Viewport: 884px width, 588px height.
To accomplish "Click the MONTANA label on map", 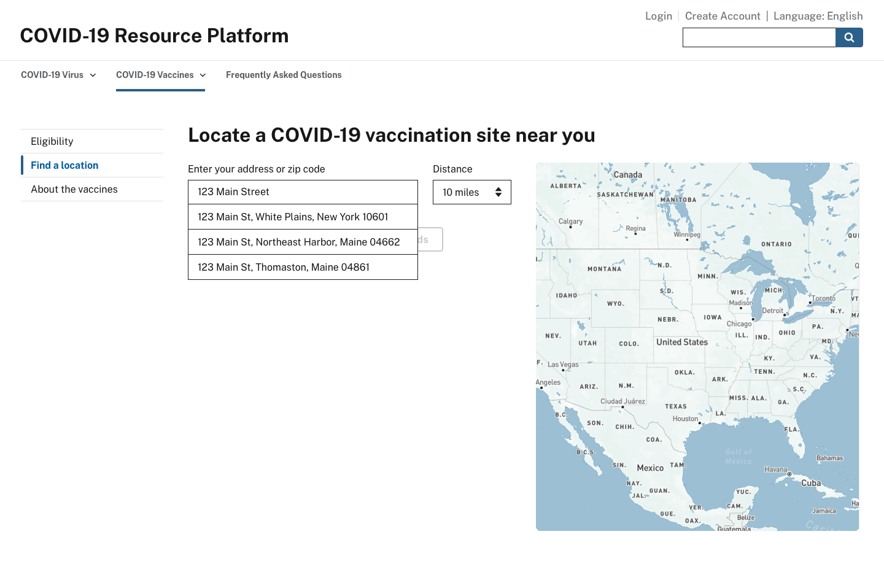I will pyautogui.click(x=604, y=269).
